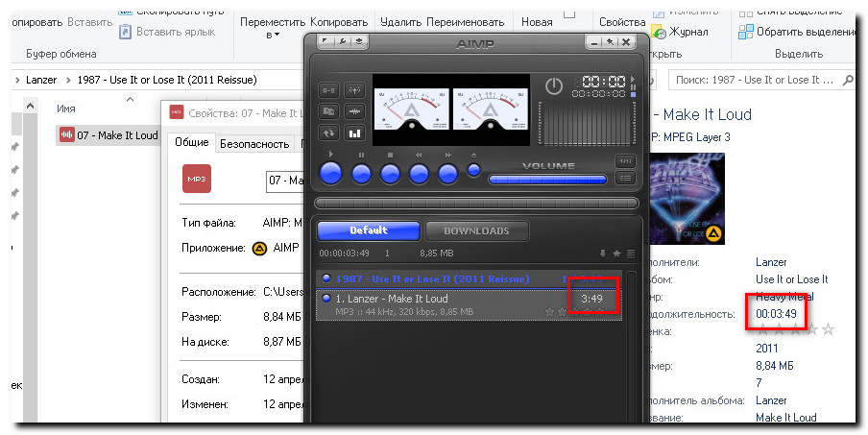Screen dimensions: 868x435
Task: Click Удалить in Explorer ribbon
Action: [401, 22]
